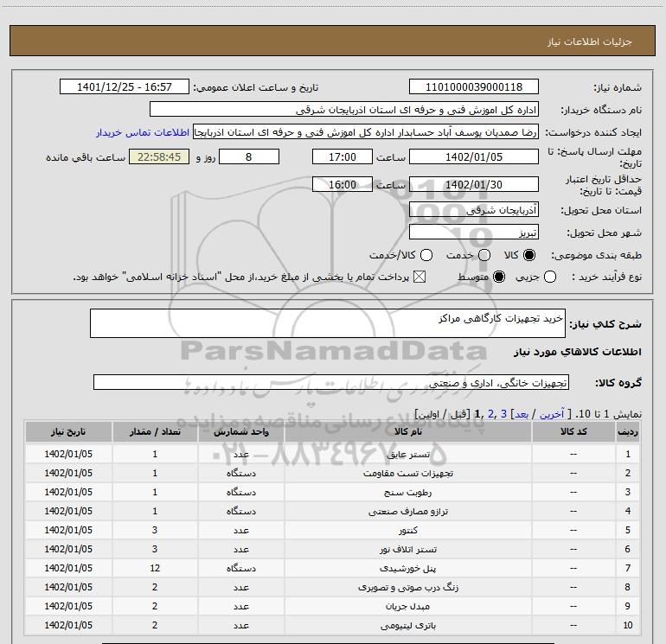Click the need number field 1101000039000118

click(474, 86)
